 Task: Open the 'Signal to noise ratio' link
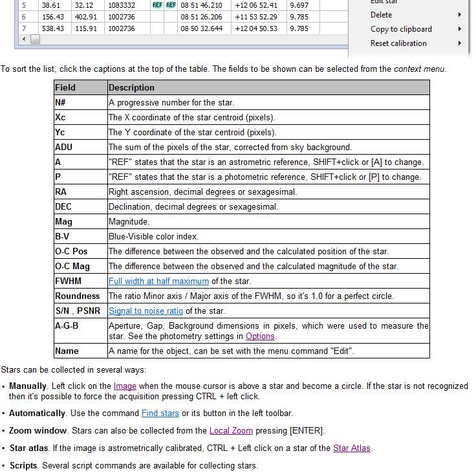(146, 311)
